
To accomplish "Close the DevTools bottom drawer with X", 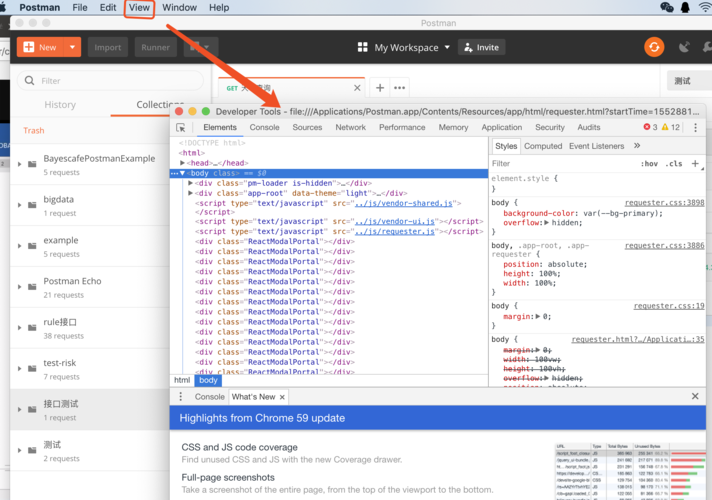I will (695, 397).
